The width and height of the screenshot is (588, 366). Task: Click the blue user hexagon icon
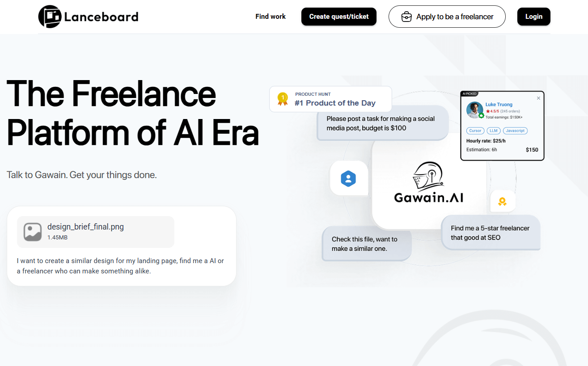tap(348, 179)
